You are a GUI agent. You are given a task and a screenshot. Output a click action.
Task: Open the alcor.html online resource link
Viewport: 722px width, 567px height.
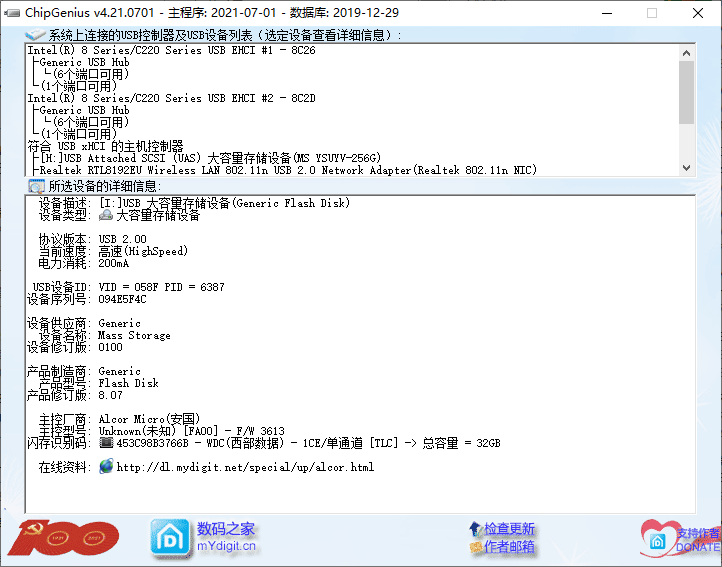coord(245,467)
